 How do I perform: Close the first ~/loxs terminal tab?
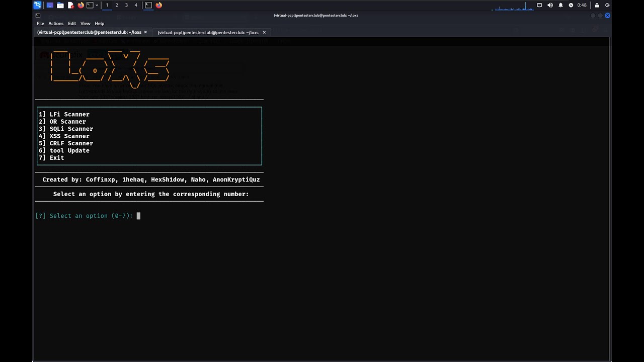pyautogui.click(x=146, y=32)
